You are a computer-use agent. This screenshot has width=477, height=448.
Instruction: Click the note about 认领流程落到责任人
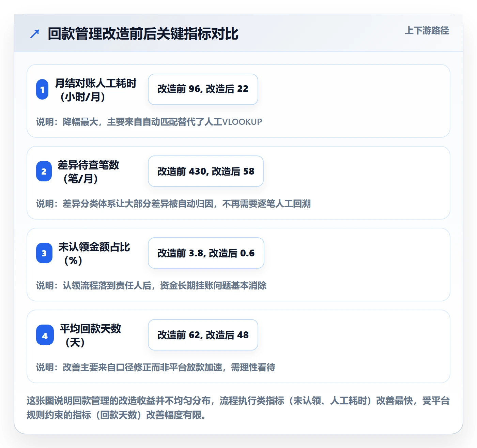tap(151, 285)
